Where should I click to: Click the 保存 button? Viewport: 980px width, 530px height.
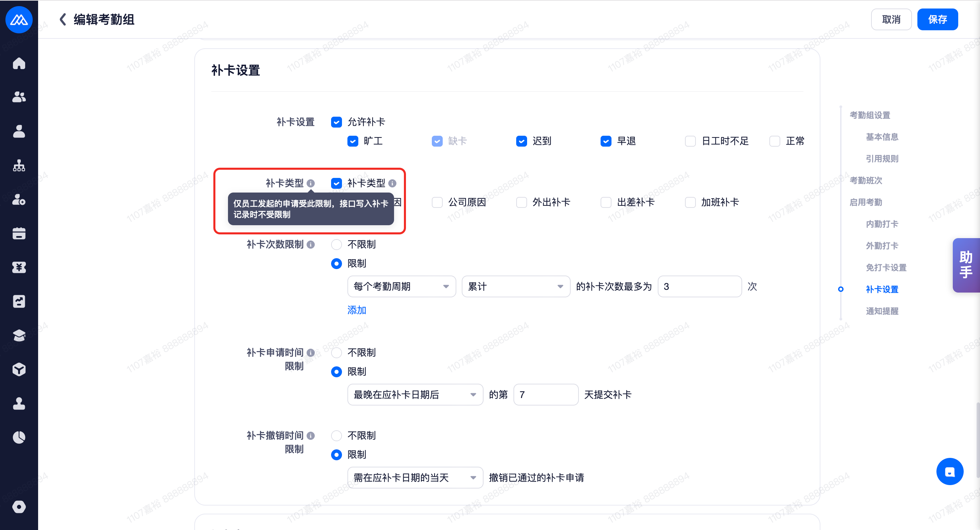click(x=937, y=19)
